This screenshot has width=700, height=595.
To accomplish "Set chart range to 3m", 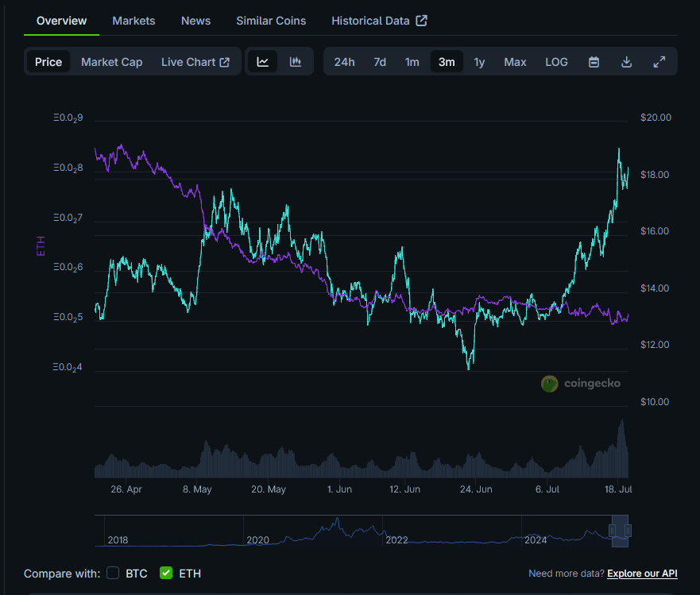I will (x=447, y=62).
